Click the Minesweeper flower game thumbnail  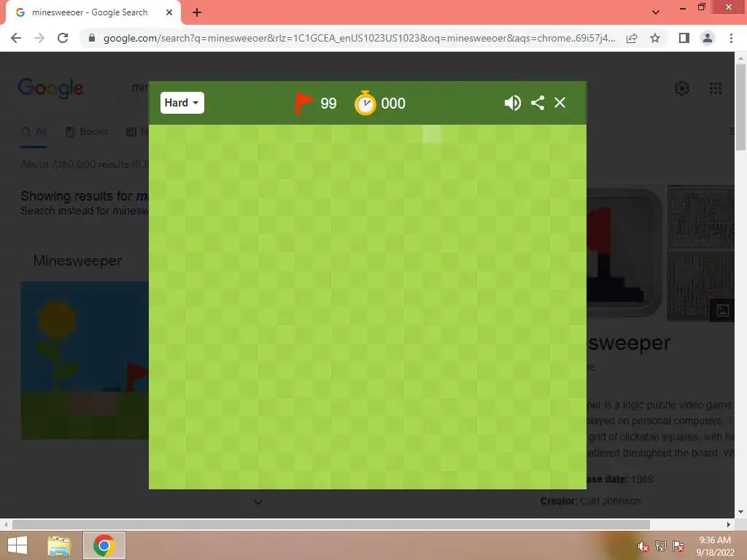tap(85, 360)
